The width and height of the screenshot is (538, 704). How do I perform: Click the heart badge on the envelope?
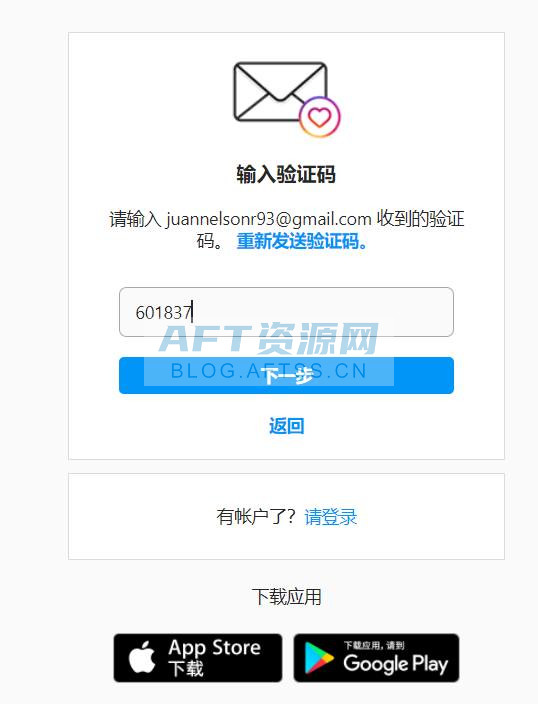(x=320, y=117)
